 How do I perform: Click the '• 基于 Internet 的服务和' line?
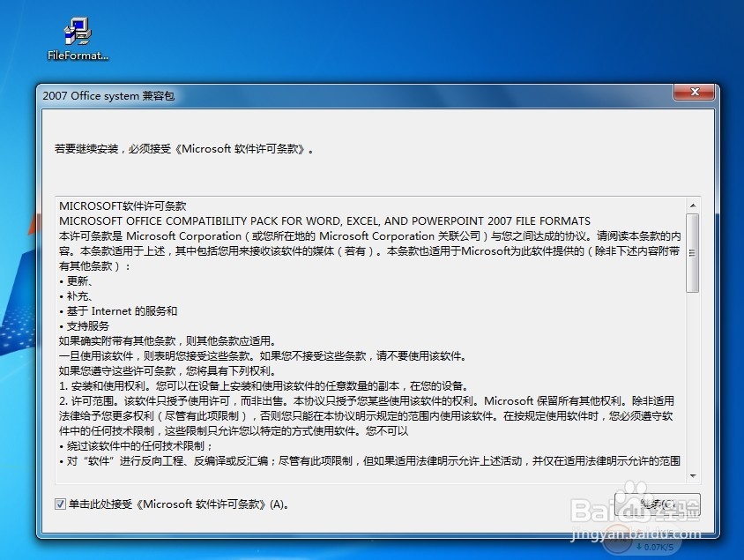(118, 311)
